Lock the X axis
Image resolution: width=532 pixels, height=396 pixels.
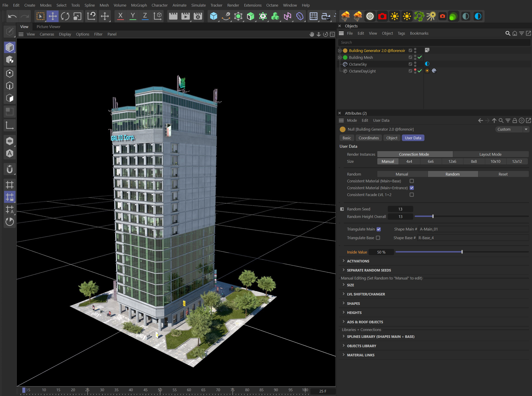[x=120, y=16]
